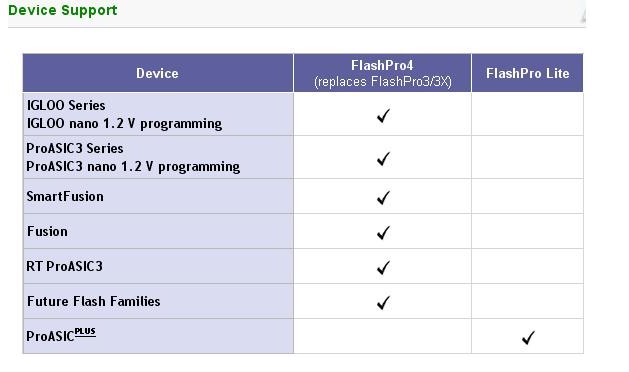Select the FlashPro4 column header

tap(382, 73)
